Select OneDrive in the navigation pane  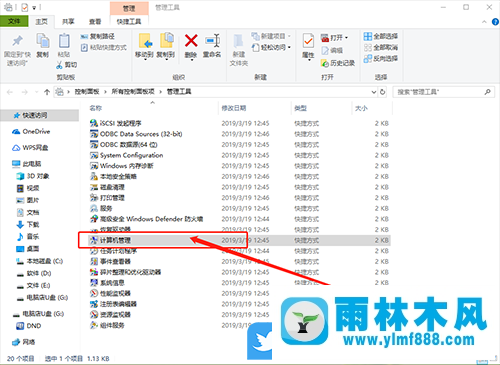point(36,132)
